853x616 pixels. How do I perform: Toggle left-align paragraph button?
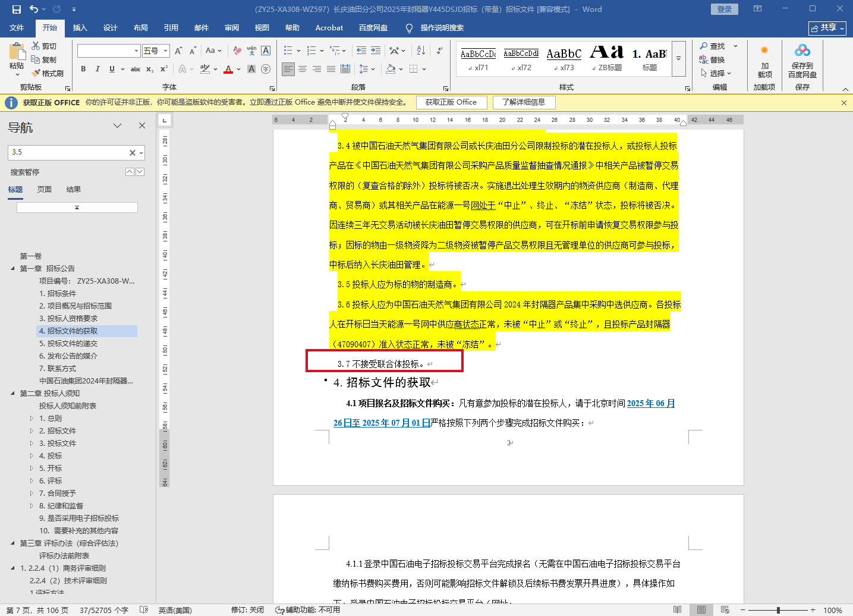pyautogui.click(x=288, y=69)
